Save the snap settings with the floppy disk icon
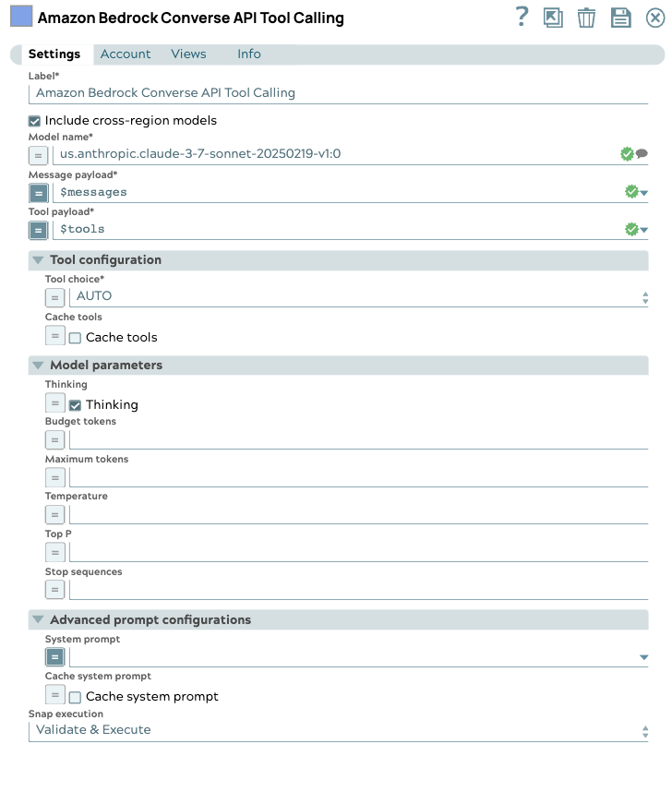Image resolution: width=672 pixels, height=804 pixels. [620, 17]
